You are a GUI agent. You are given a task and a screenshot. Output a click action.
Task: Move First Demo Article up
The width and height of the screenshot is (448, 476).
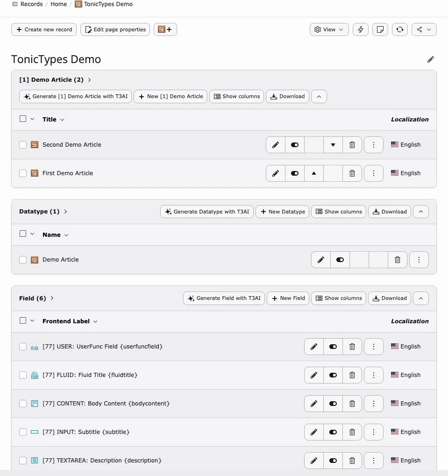(x=314, y=173)
